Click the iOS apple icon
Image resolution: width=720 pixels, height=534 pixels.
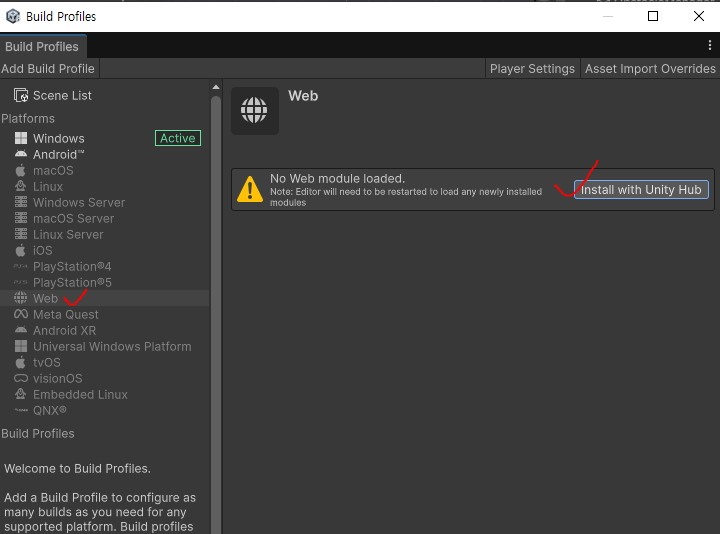tap(20, 250)
